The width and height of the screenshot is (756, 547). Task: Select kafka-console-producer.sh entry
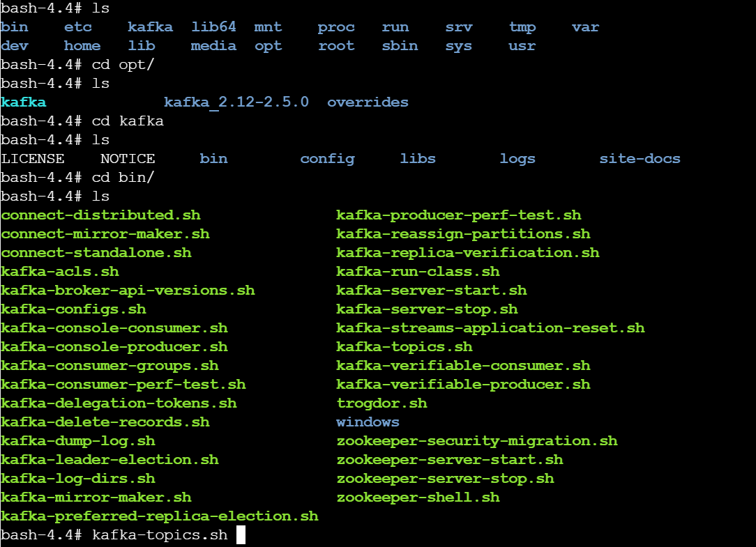tap(114, 346)
